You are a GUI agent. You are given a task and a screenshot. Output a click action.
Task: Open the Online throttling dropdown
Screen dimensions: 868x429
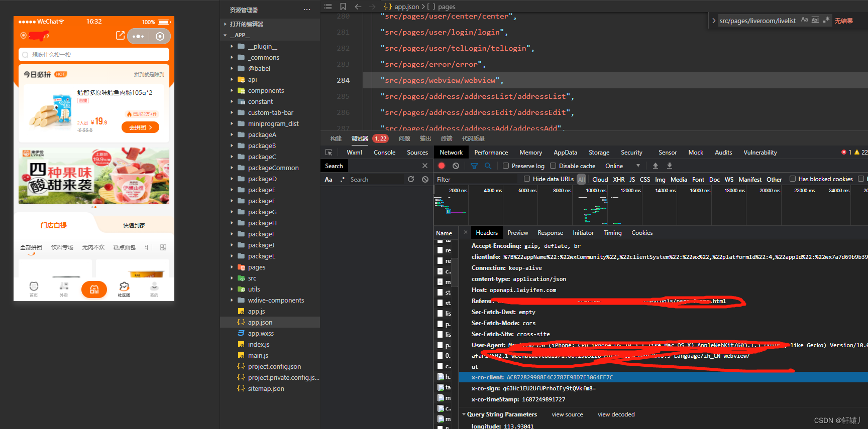point(623,166)
